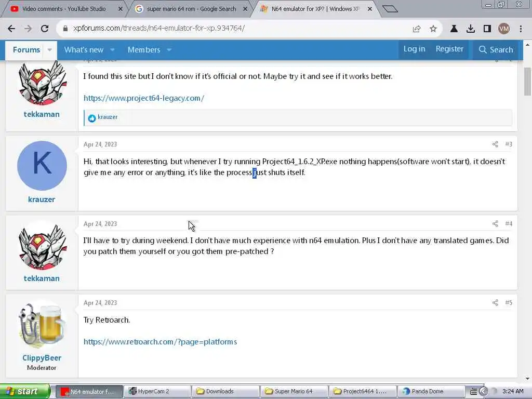Click the Apr 24, 2023 date on post #5
Viewport: 532px width, 399px height.
coord(100,303)
